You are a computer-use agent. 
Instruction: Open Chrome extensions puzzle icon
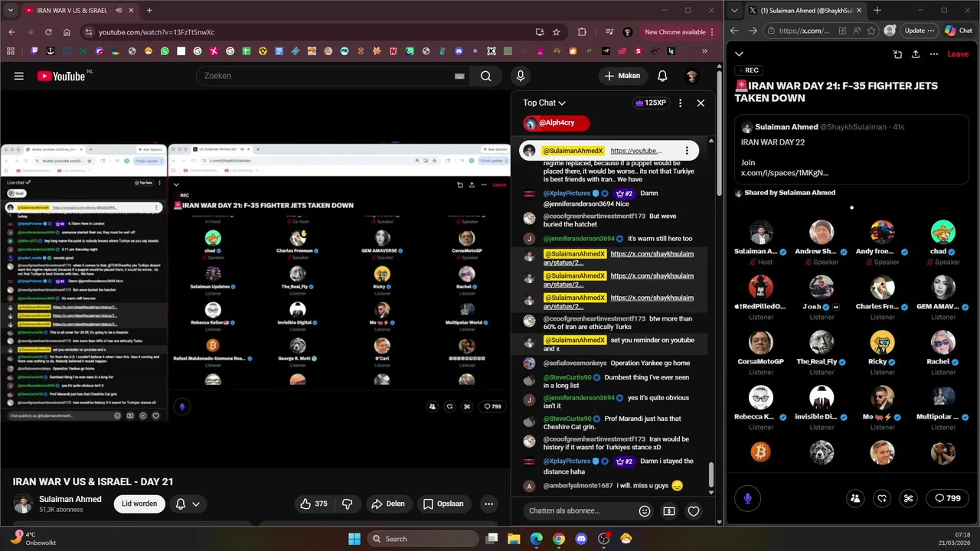(582, 32)
